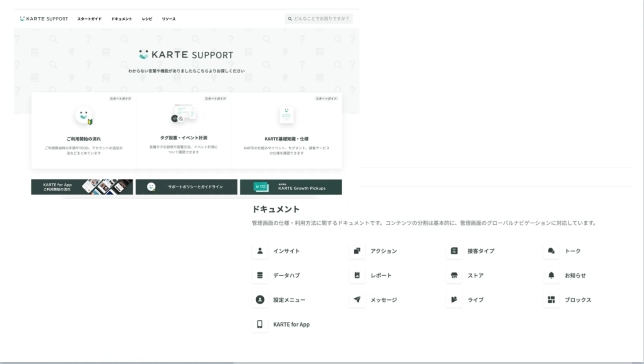Click the お知らせ bell icon
Image resolution: width=644 pixels, height=364 pixels.
[x=551, y=275]
